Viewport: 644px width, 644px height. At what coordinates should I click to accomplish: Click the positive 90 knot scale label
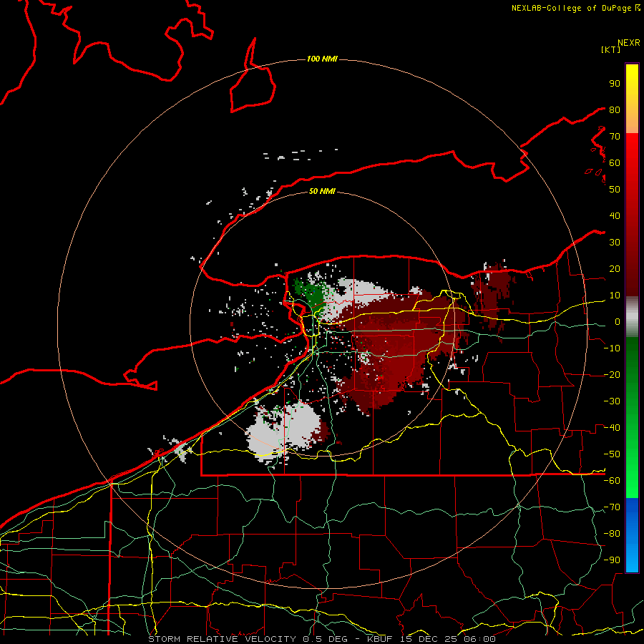click(x=615, y=84)
